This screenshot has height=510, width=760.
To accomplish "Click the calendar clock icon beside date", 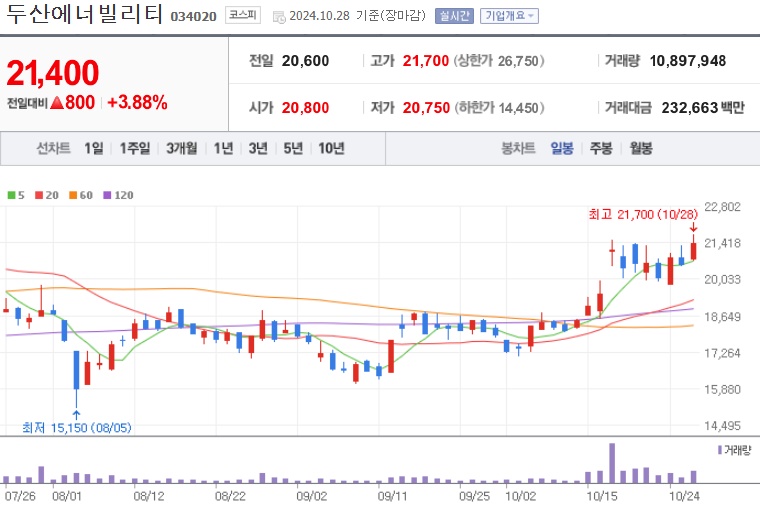I will [x=279, y=17].
